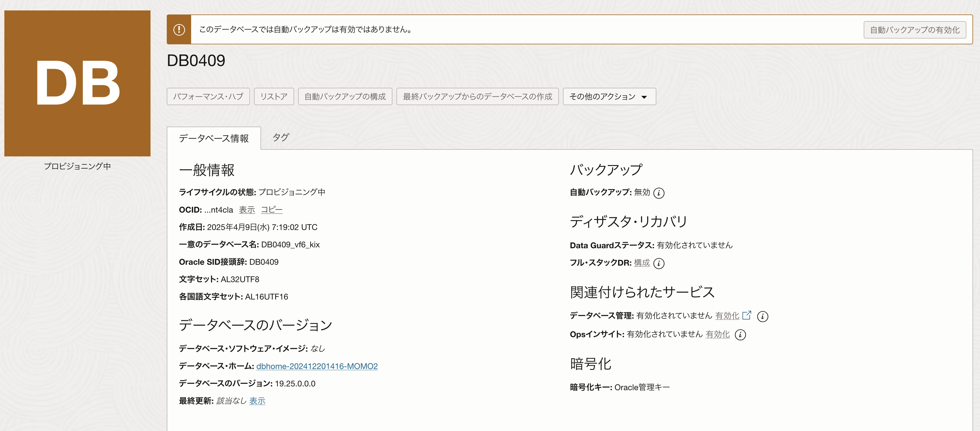The width and height of the screenshot is (980, 431).
Task: Click info icon next to データベース管理
Action: tap(762, 316)
